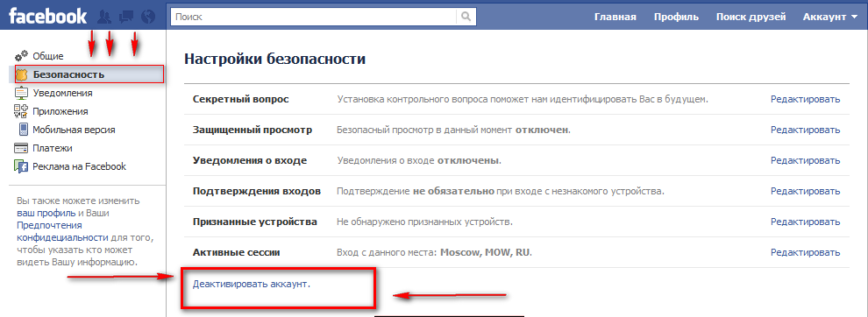868x317 pixels.
Task: Click the phone icon for Мобильная версия
Action: 24,130
